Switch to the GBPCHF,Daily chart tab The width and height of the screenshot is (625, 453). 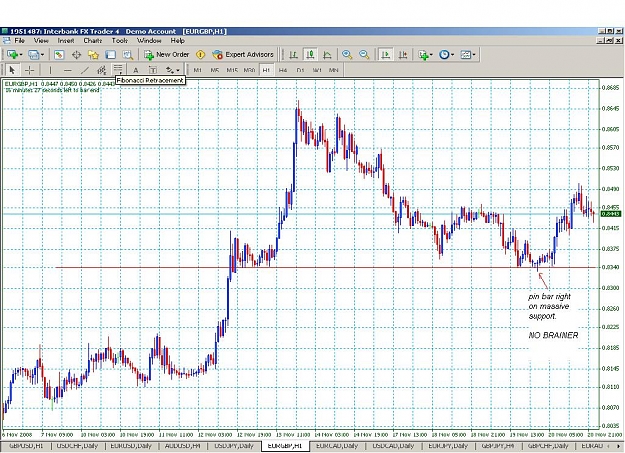548,446
